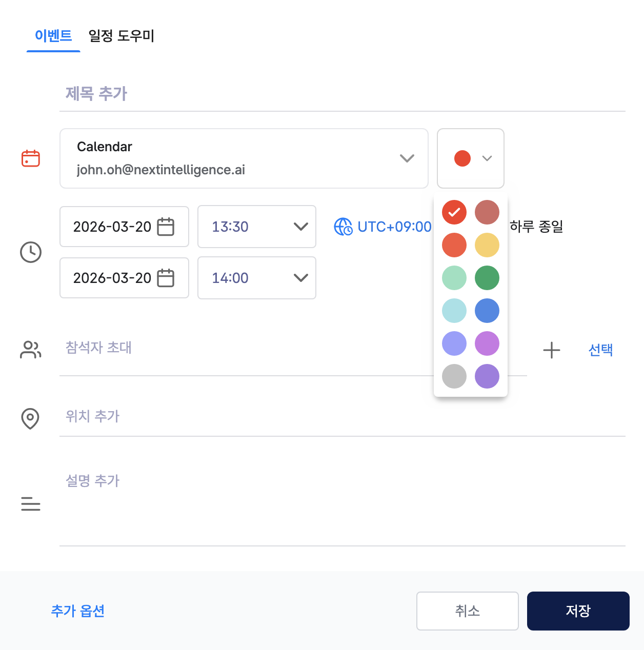This screenshot has height=650, width=644.
Task: Click the red calendar icon
Action: 31,158
